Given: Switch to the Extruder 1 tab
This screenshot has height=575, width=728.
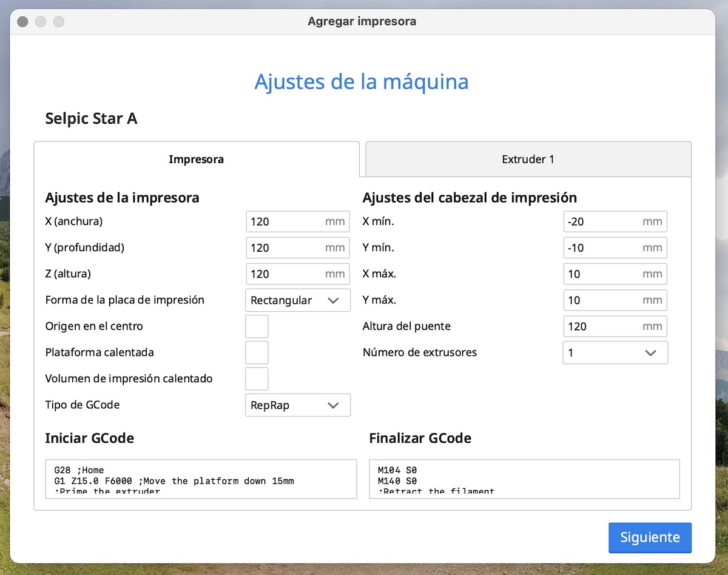Looking at the screenshot, I should [528, 160].
